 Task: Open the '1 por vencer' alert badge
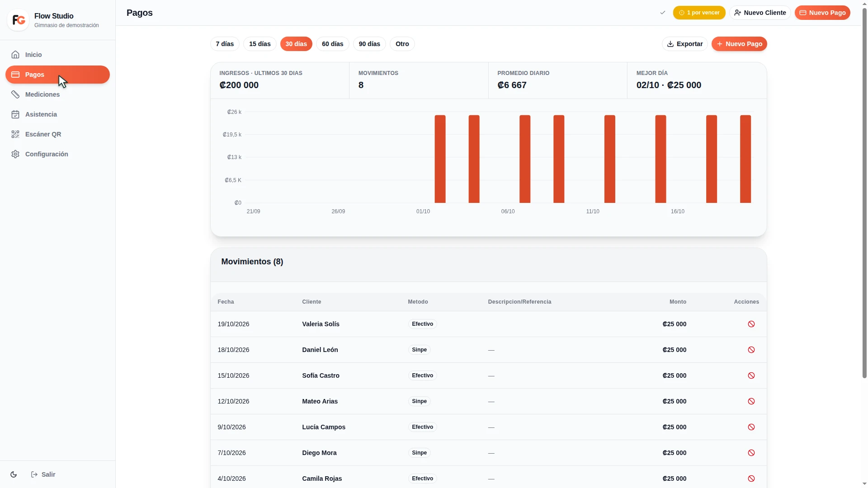point(699,13)
